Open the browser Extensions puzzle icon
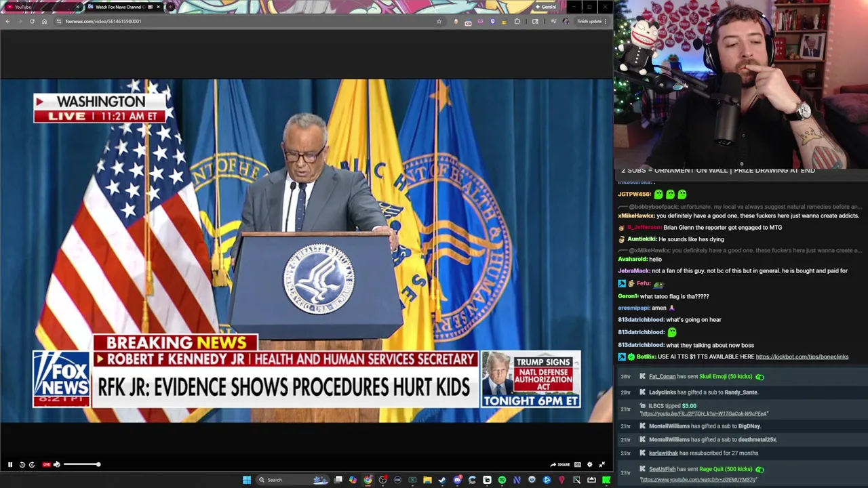 tap(517, 21)
